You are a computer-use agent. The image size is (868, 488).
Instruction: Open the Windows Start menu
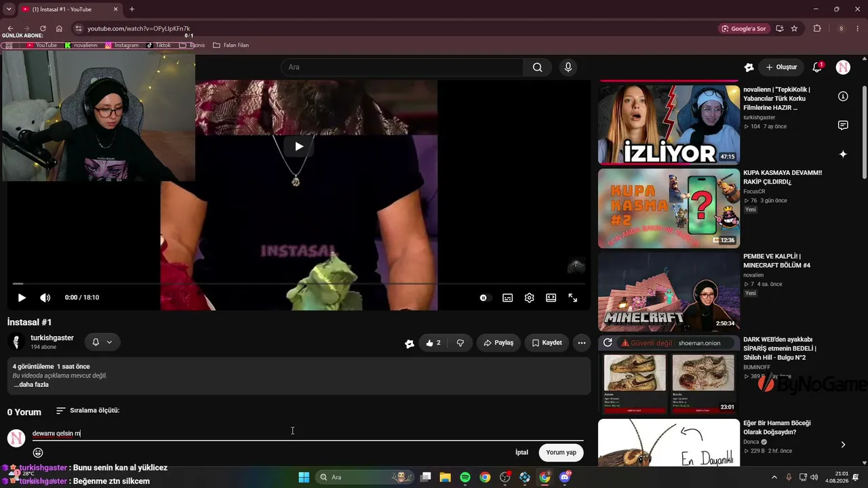304,477
